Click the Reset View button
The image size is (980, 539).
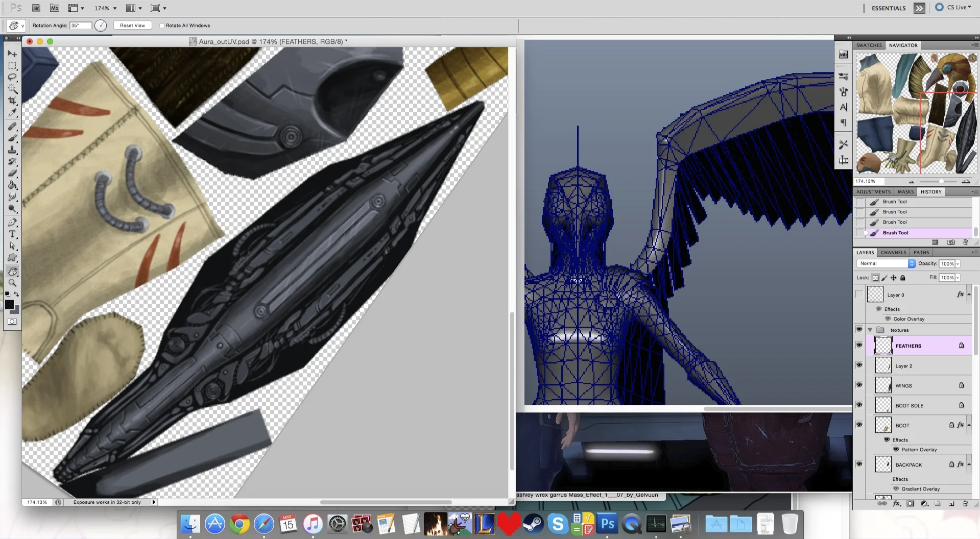click(133, 26)
